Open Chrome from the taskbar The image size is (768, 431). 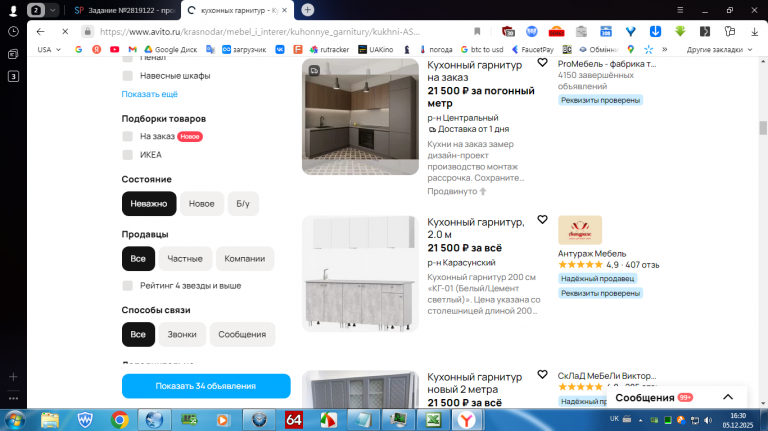tap(120, 420)
